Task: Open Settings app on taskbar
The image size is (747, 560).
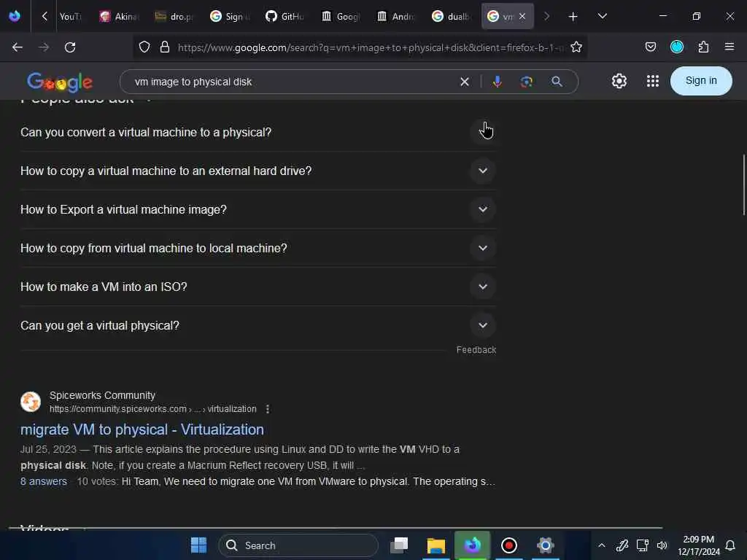Action: 546,545
